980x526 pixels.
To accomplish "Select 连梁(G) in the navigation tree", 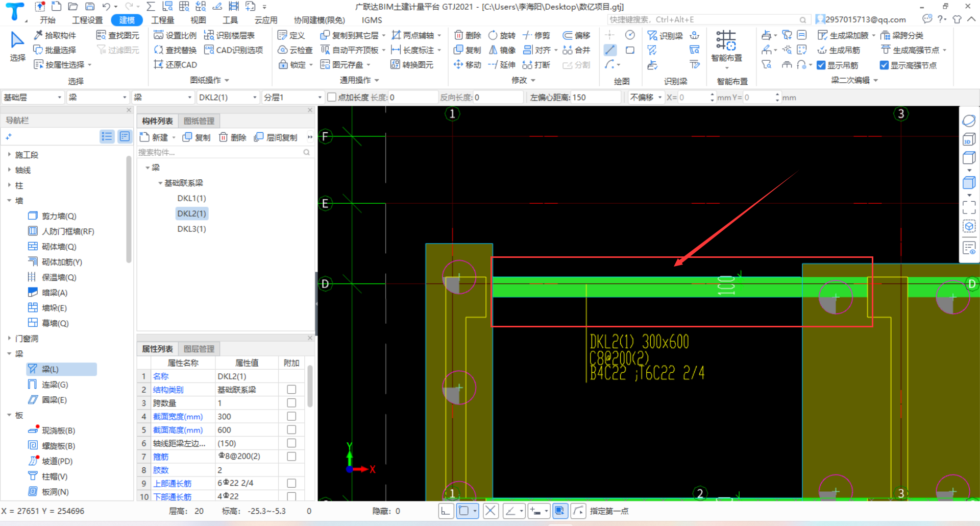I will pos(48,385).
